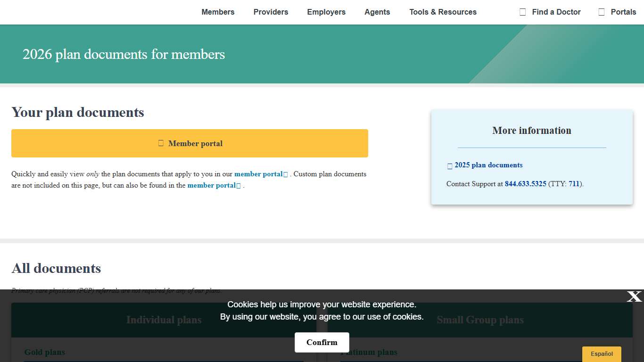Follow the first inline member portal link

(258, 174)
